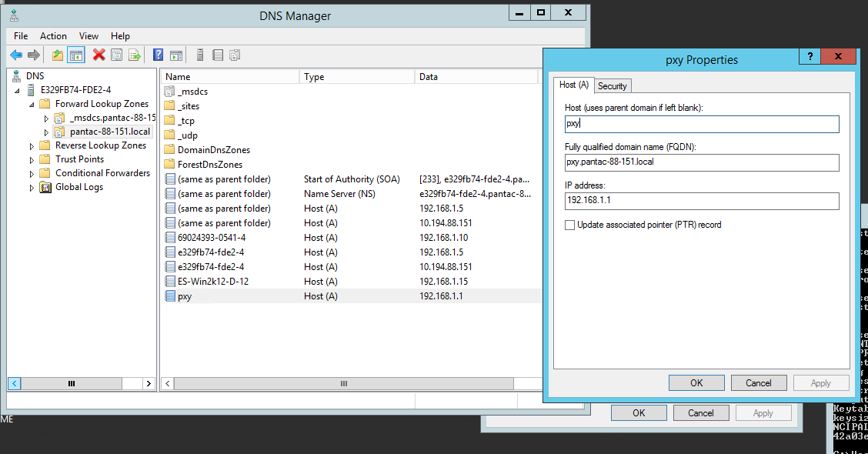Collapse the Forward Lookup Zones node
This screenshot has height=454, width=868.
[x=32, y=104]
